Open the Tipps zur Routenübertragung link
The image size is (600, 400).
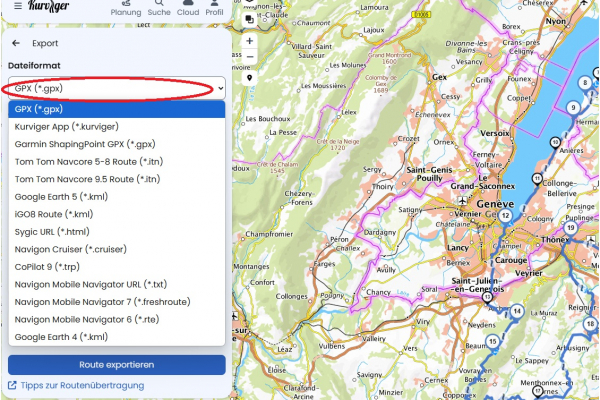click(81, 385)
